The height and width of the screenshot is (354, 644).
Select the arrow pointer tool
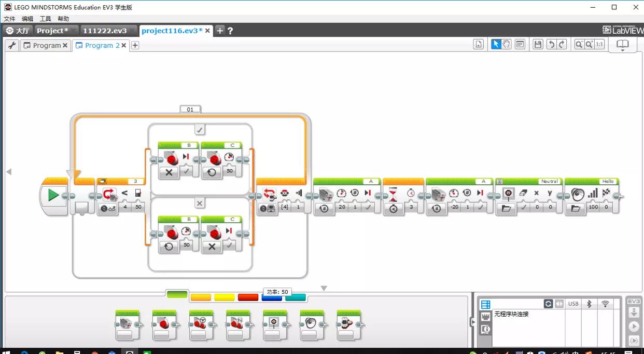click(496, 45)
